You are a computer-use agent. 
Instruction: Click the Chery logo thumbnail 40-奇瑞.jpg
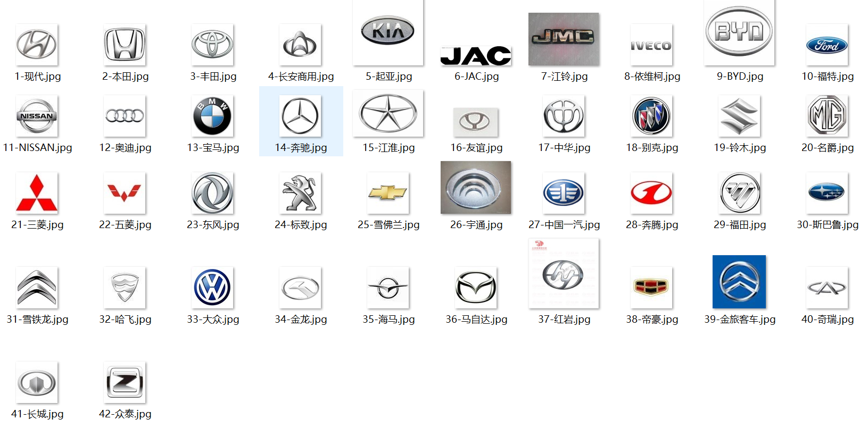(x=827, y=288)
